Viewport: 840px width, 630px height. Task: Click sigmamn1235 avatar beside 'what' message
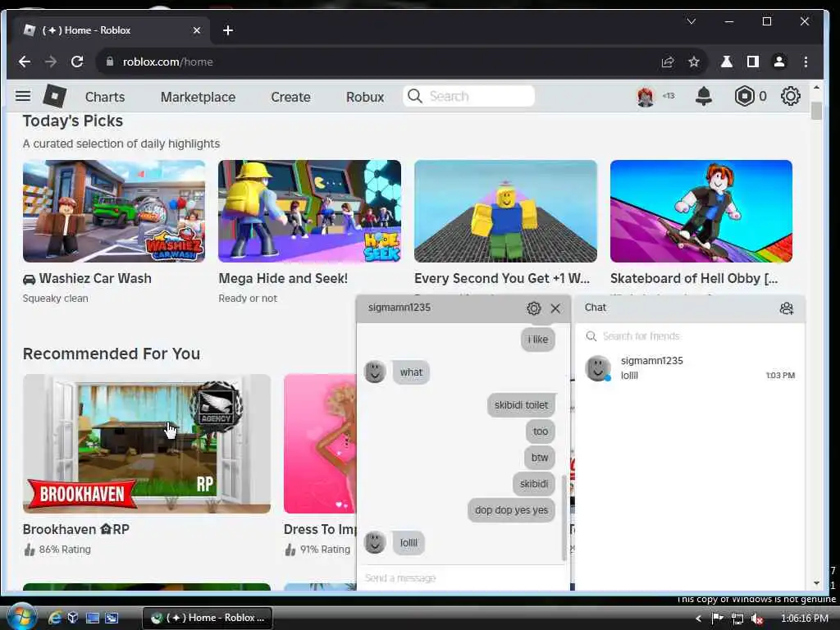coord(375,372)
